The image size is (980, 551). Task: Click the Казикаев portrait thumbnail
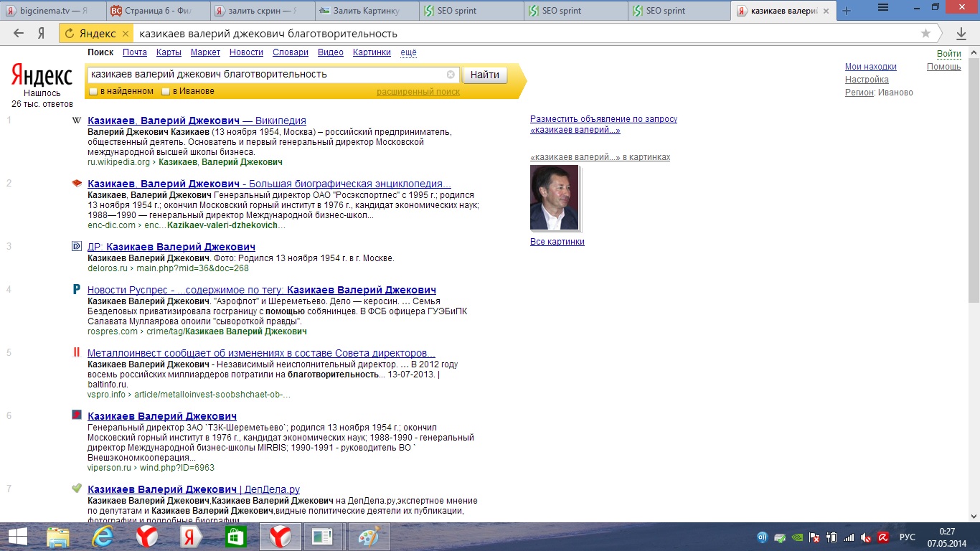pos(554,197)
